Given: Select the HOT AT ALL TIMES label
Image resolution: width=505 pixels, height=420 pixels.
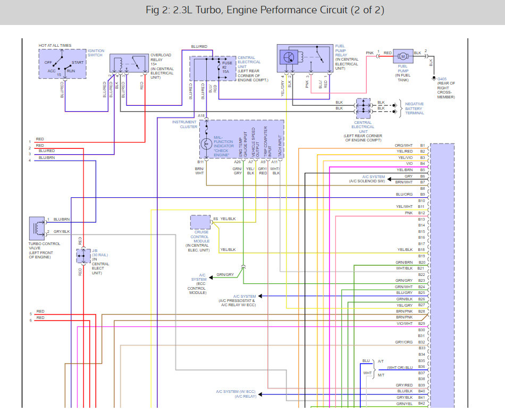Looking at the screenshot, I should pos(55,45).
